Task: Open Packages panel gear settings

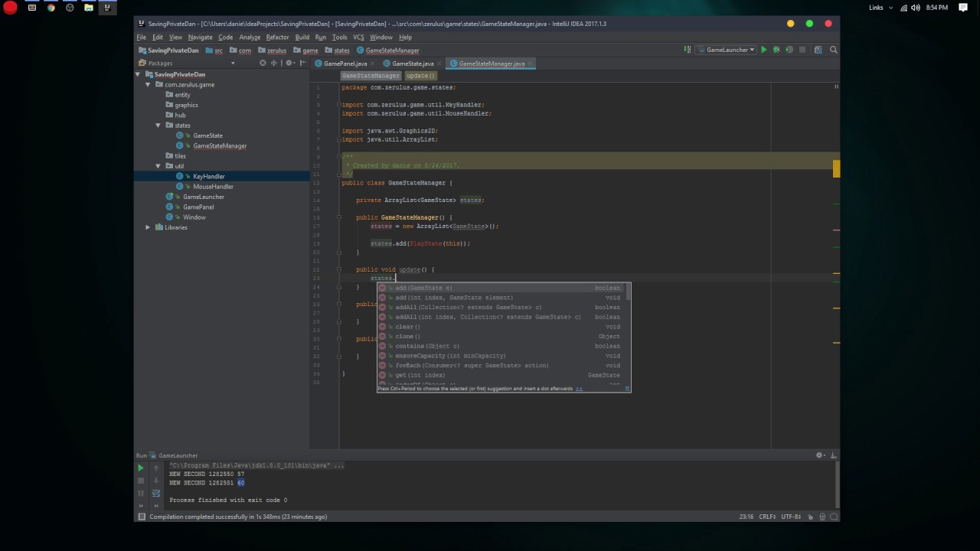Action: coord(289,63)
